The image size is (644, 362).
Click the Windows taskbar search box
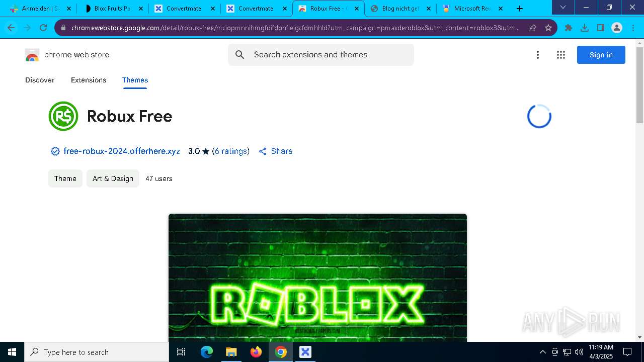[x=97, y=352]
